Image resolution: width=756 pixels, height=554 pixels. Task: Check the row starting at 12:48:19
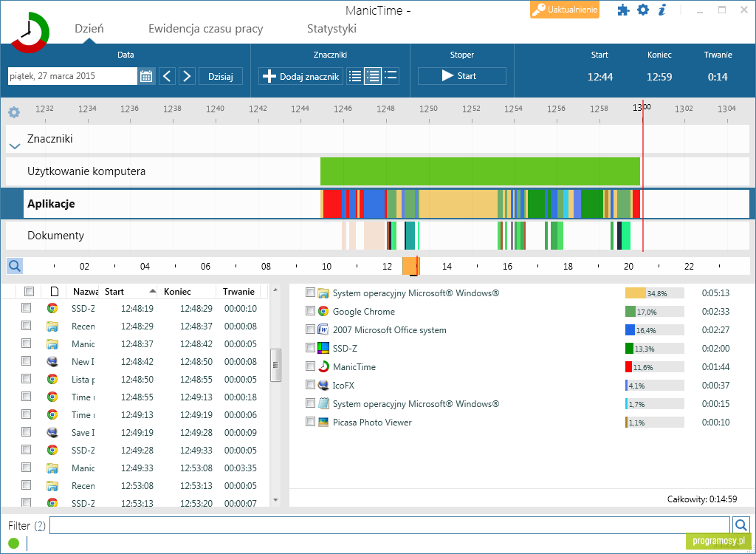coord(26,308)
